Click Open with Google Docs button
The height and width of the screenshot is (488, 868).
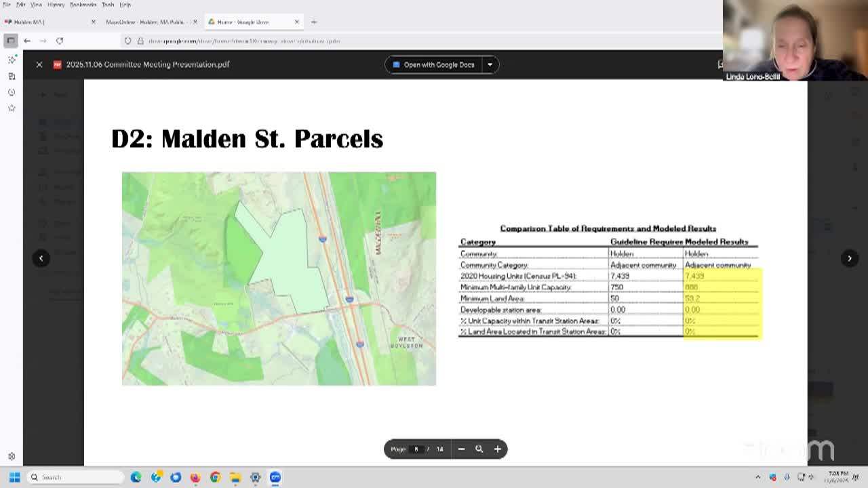[x=434, y=64]
